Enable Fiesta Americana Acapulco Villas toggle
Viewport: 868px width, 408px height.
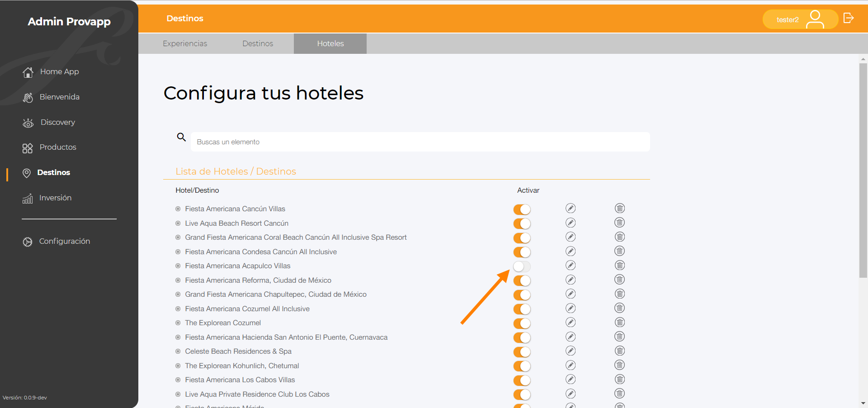522,266
